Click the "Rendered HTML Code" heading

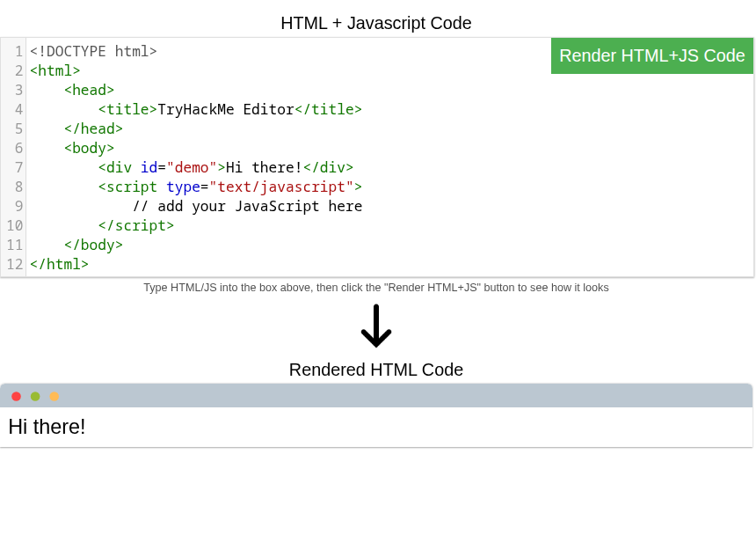[x=375, y=370]
